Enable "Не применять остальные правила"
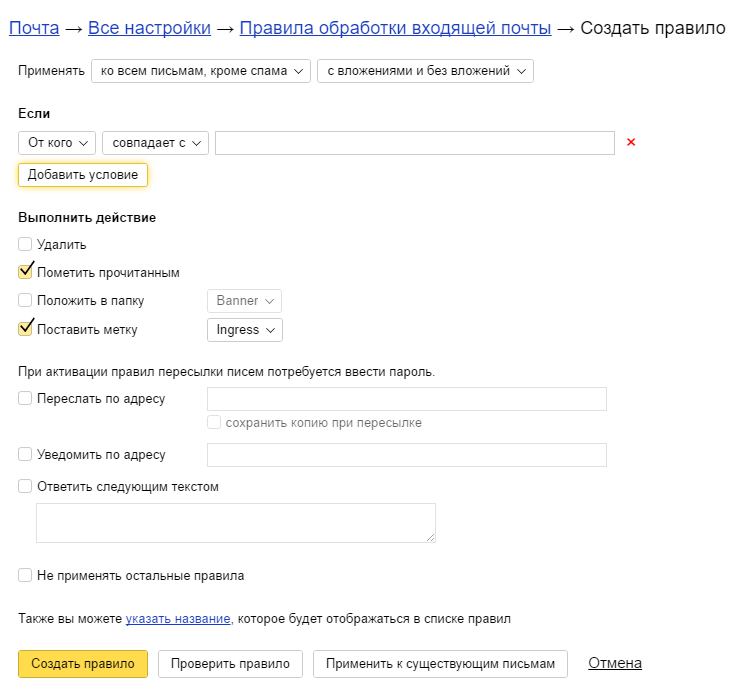747x698 pixels. point(25,575)
